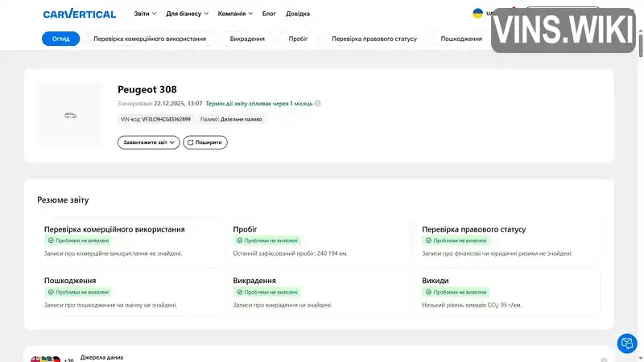
Task: Click the mileage text 240 194 км
Action: click(x=332, y=253)
